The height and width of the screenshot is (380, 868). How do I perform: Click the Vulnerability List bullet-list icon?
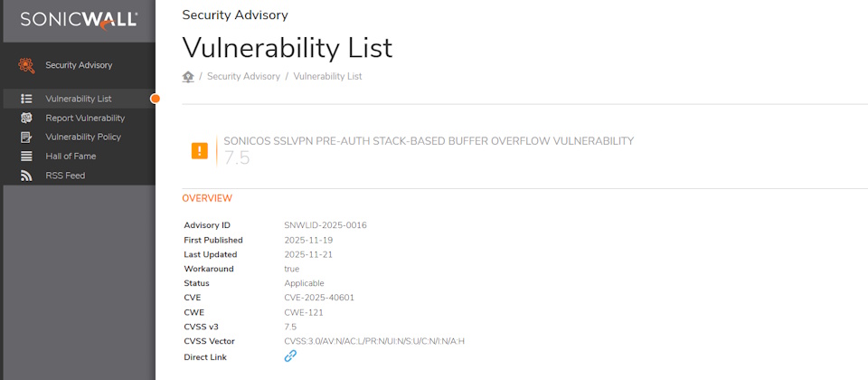click(x=27, y=99)
